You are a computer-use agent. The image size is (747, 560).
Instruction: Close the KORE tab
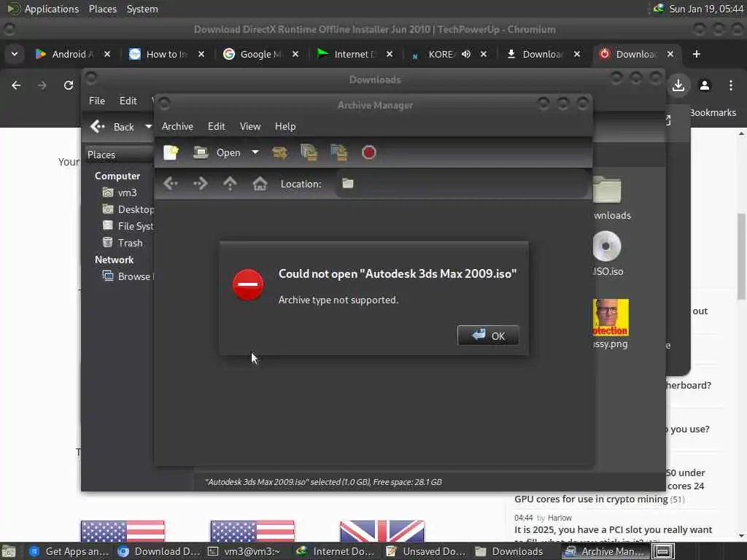click(x=484, y=54)
